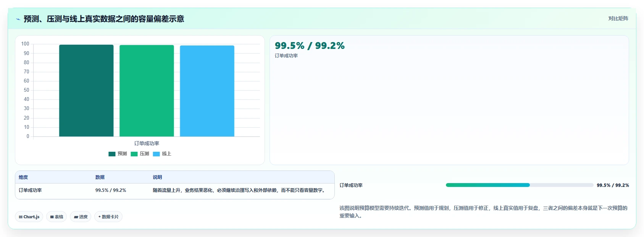The image size is (644, 237).
Task: Click the 订单成功率 progress bar
Action: pos(520,185)
